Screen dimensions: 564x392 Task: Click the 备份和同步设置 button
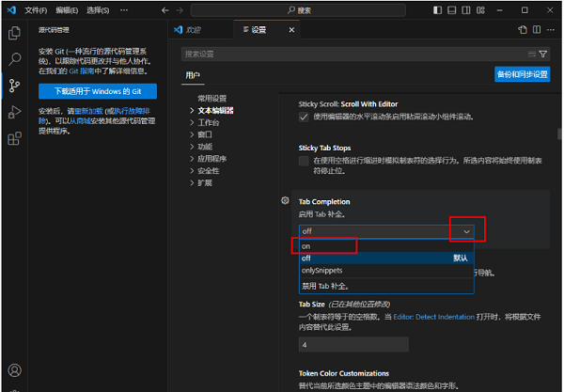point(522,74)
